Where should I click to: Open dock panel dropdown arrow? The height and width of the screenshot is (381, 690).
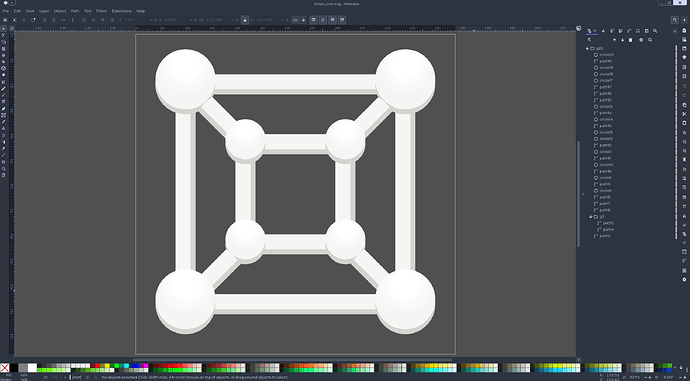point(675,31)
